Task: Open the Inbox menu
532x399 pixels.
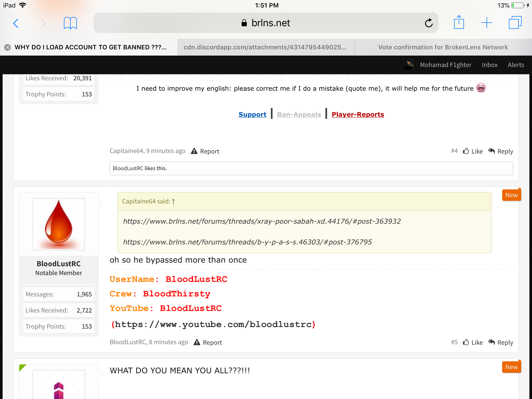Action: pyautogui.click(x=490, y=65)
